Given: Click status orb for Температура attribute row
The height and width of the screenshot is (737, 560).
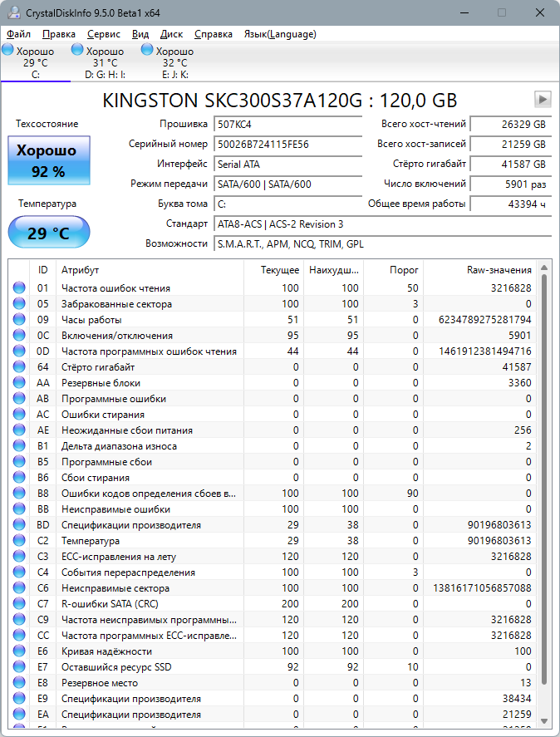Looking at the screenshot, I should click(19, 541).
